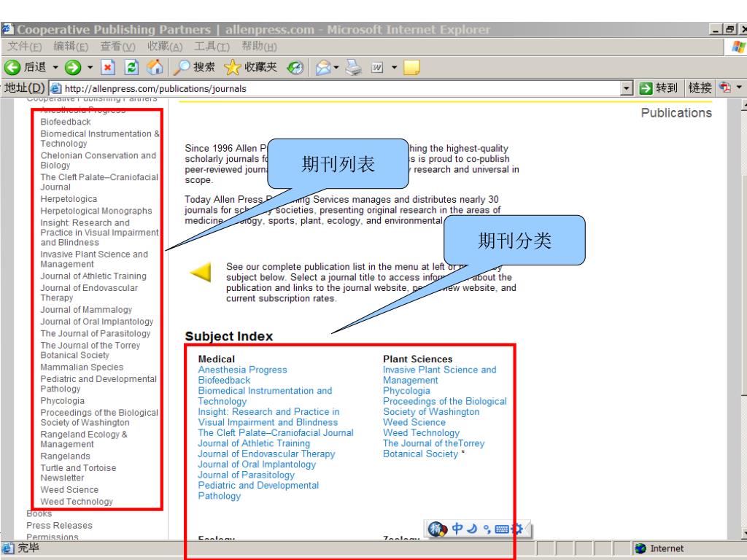Open the Rangelands sidebar link
The height and width of the screenshot is (560, 747).
65,456
